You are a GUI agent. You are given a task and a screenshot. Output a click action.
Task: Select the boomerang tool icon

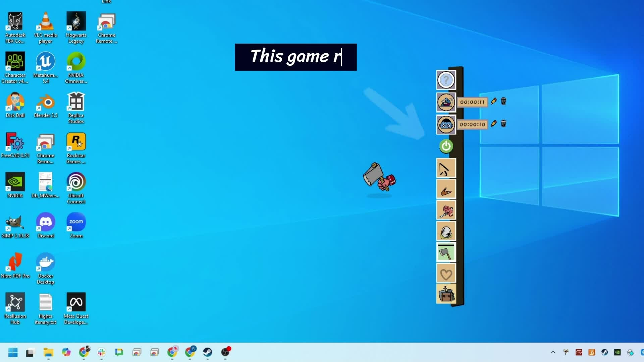coord(446,190)
